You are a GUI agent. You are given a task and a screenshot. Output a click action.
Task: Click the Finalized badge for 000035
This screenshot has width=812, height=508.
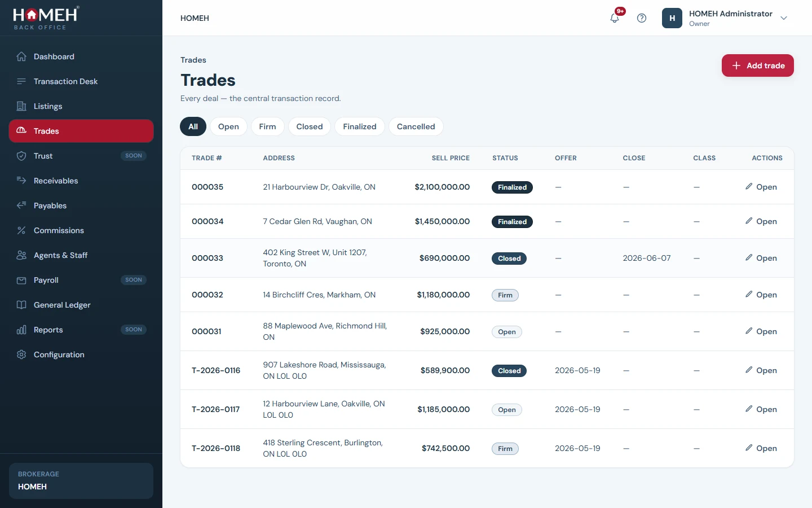click(x=512, y=187)
